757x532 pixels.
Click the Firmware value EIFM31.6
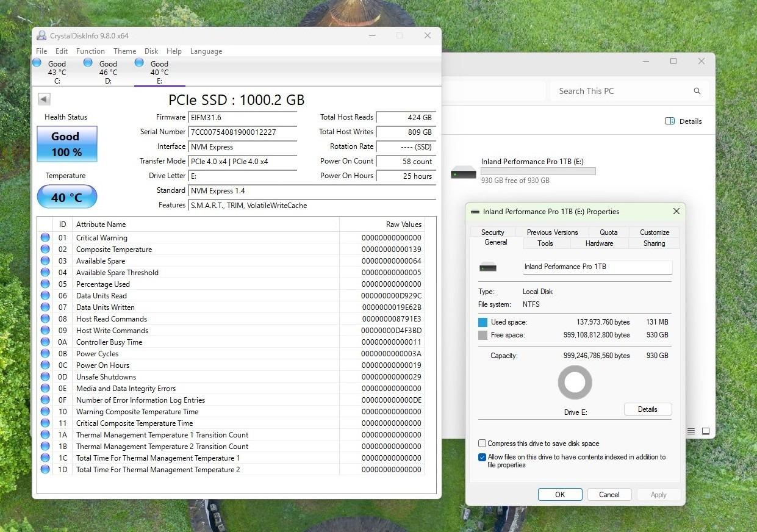point(243,117)
